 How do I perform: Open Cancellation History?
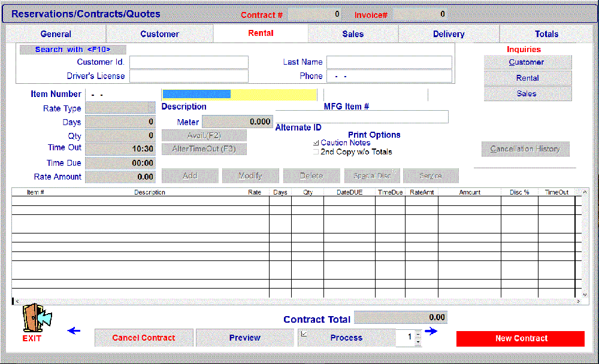[x=525, y=149]
